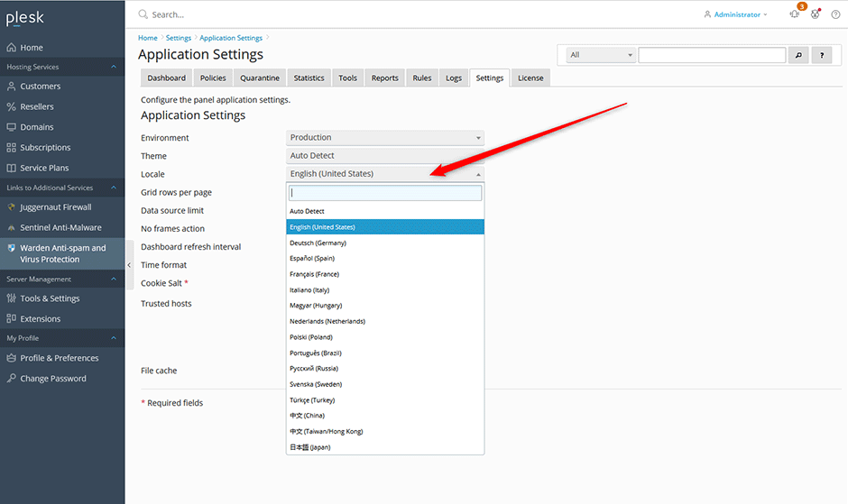Switch to the License tab
This screenshot has height=504, width=848.
[530, 78]
